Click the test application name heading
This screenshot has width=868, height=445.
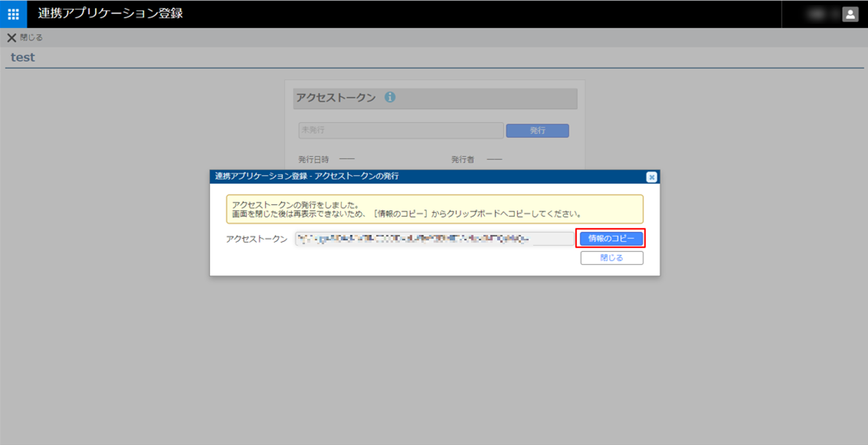click(x=23, y=57)
